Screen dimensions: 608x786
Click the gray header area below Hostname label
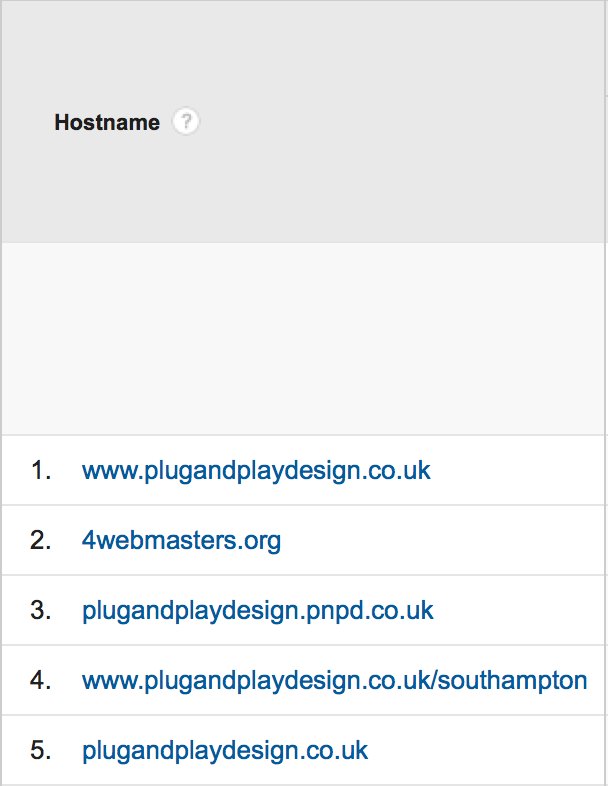[x=303, y=190]
